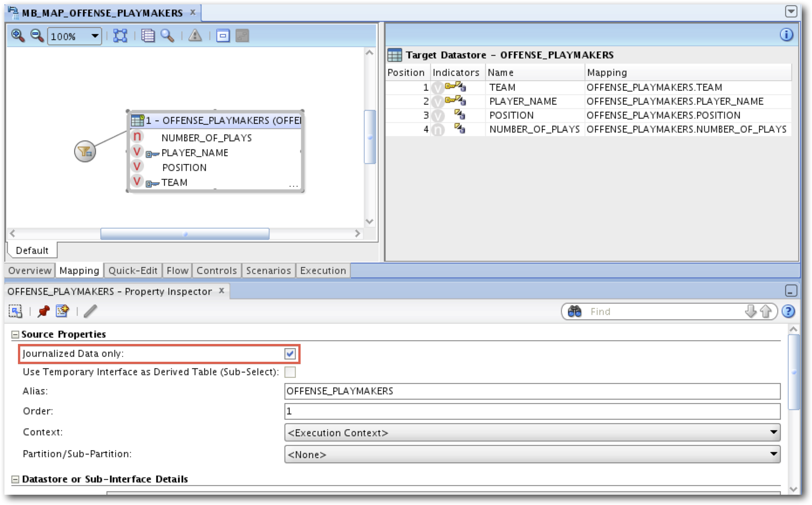Click the find previous up arrow
Image resolution: width=812 pixels, height=505 pixels.
click(x=765, y=311)
